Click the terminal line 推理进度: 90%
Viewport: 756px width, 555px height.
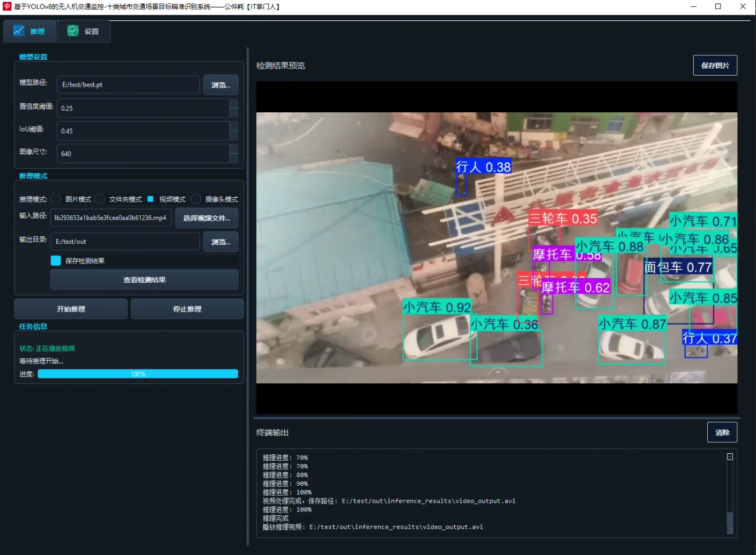click(285, 483)
